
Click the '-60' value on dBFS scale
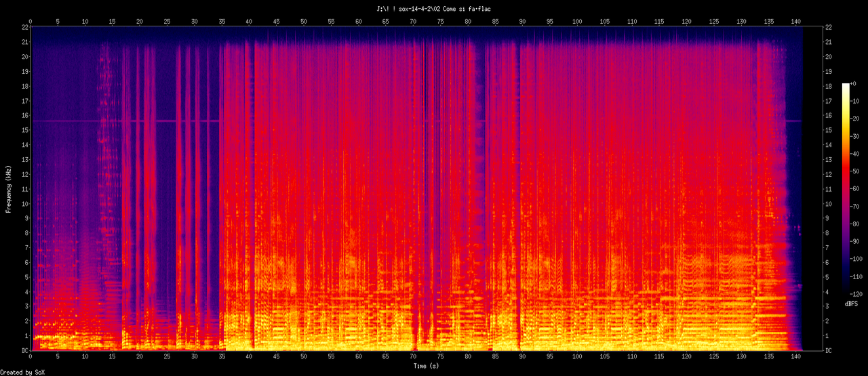(856, 189)
